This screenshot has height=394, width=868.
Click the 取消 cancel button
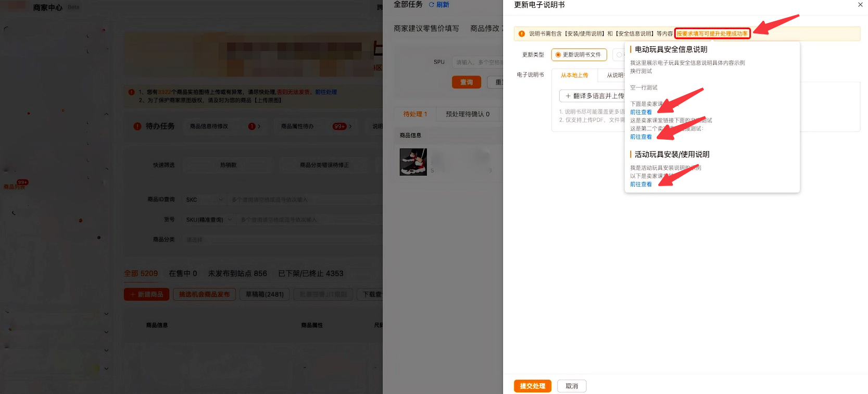point(572,386)
